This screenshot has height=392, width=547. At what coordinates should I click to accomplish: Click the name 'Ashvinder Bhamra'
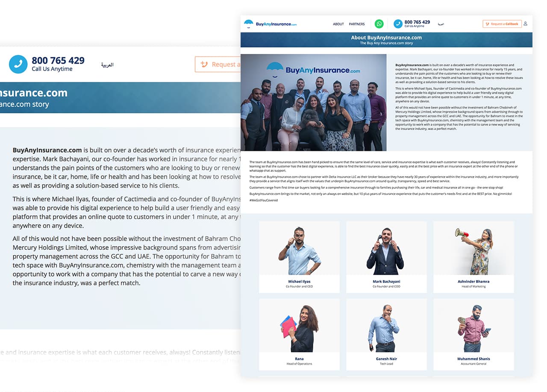click(473, 282)
